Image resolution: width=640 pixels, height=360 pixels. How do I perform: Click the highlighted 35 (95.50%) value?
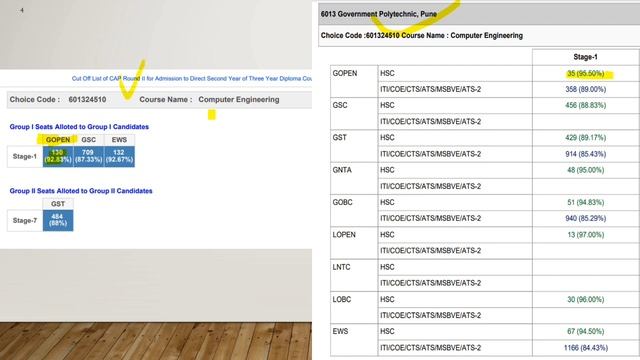pyautogui.click(x=585, y=73)
